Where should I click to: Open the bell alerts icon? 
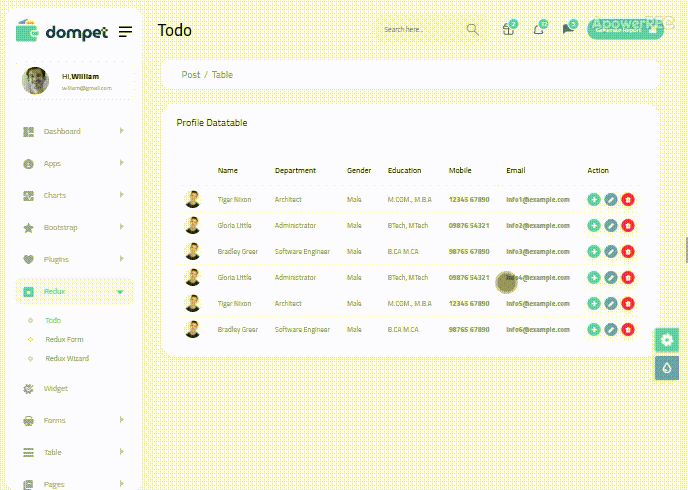(x=538, y=29)
